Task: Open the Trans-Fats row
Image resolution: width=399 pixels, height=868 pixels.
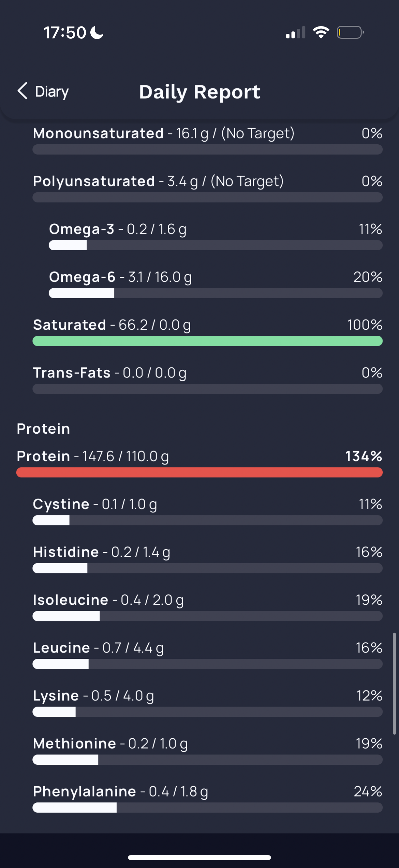Action: (207, 379)
